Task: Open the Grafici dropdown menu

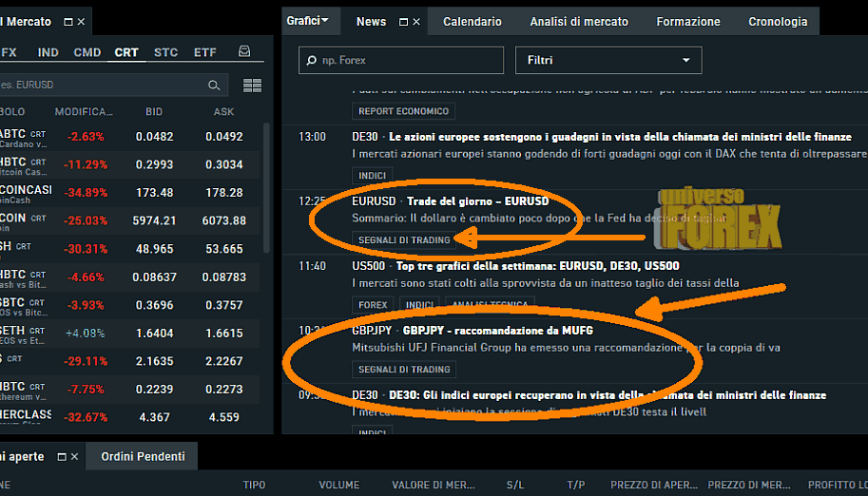Action: click(x=306, y=20)
